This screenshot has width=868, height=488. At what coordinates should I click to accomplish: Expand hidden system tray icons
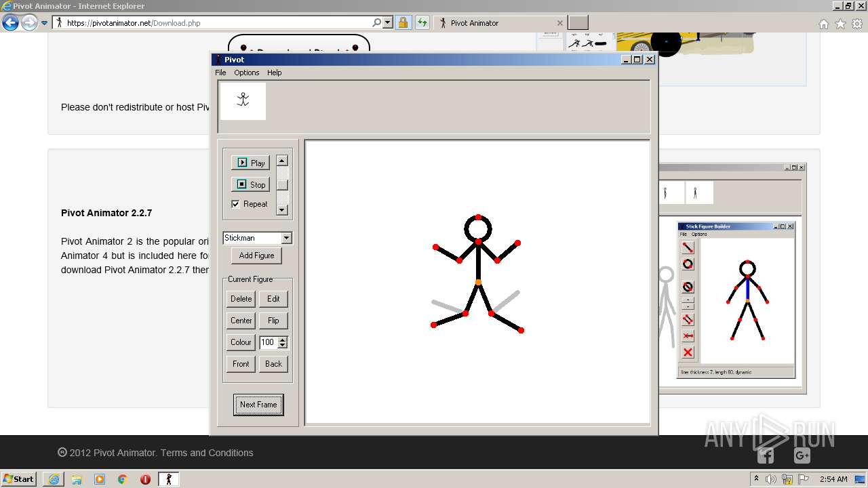756,479
